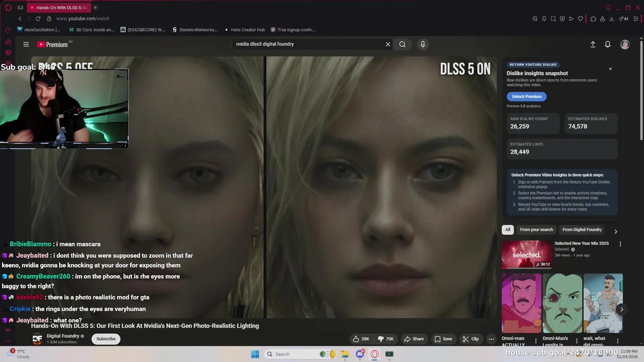Search in tabs using top magnifier
Screen dimensions: 644x362
608,8
